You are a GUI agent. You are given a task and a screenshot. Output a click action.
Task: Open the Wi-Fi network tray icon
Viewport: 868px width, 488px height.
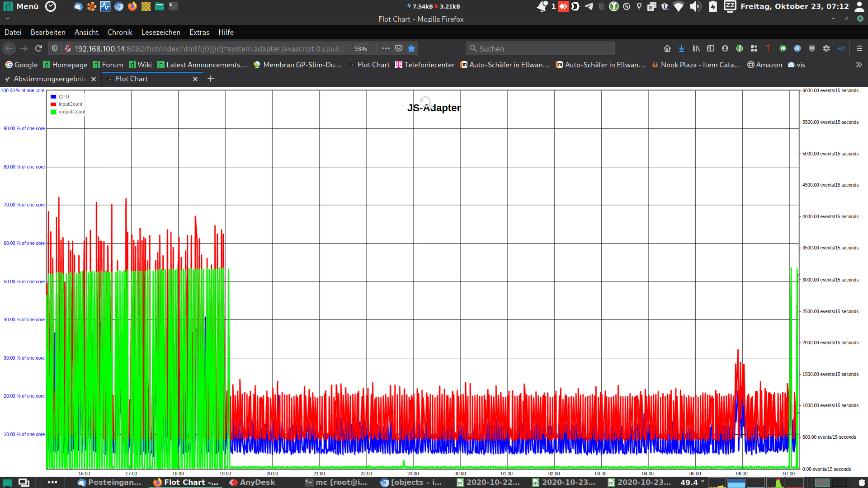tap(679, 6)
